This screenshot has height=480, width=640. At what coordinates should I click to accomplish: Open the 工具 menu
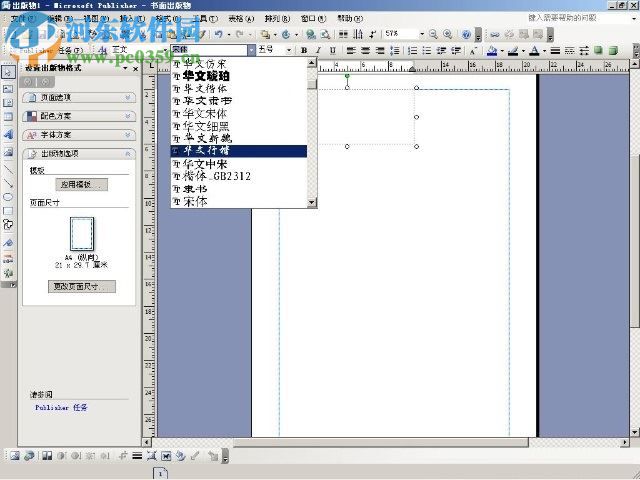(x=205, y=19)
